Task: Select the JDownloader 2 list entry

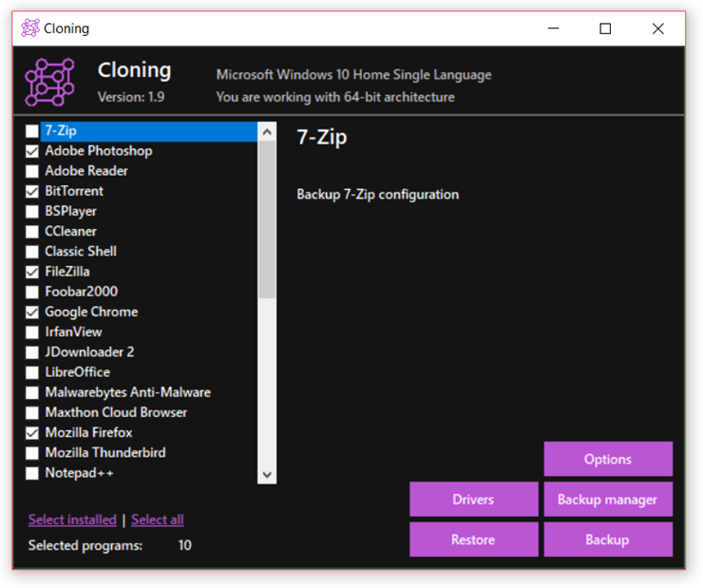Action: point(89,352)
